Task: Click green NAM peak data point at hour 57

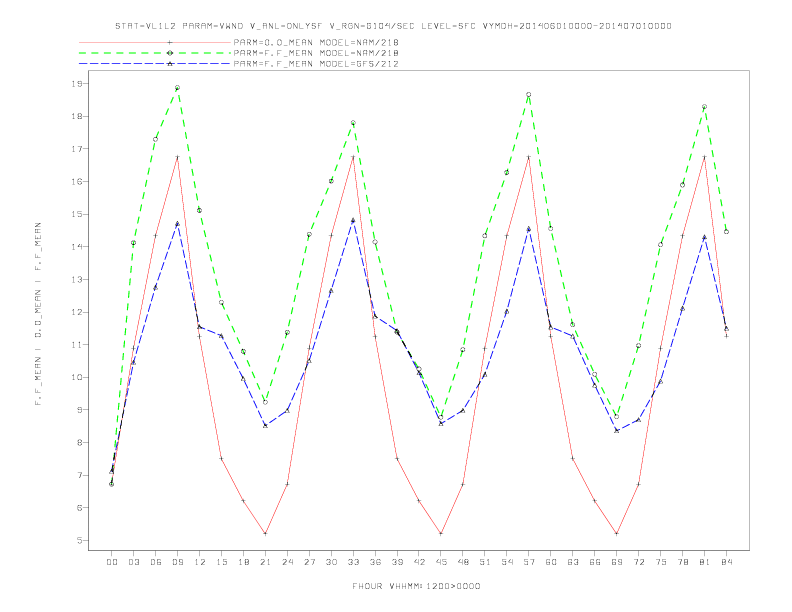Action: [529, 94]
